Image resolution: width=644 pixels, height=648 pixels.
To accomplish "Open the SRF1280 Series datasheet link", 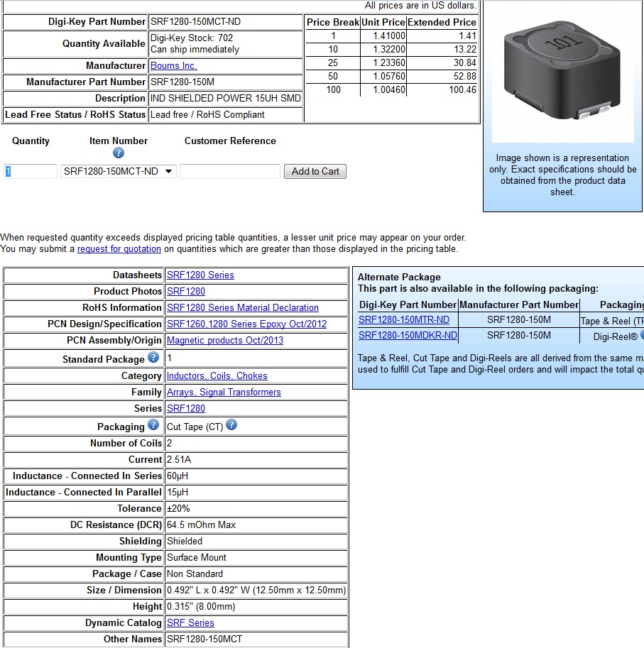I will coord(200,275).
